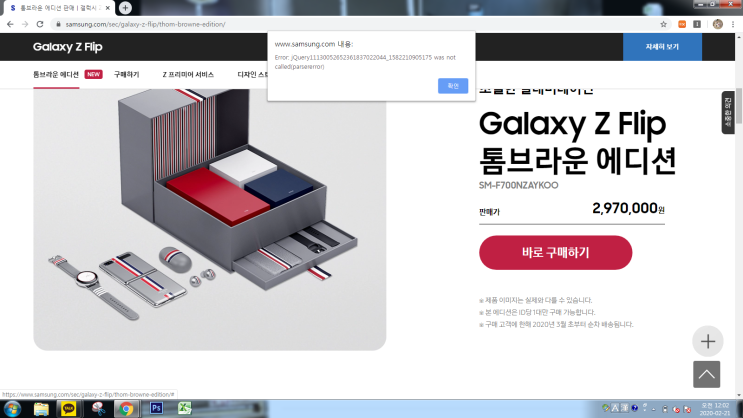Open Photoshop from taskbar

point(156,408)
